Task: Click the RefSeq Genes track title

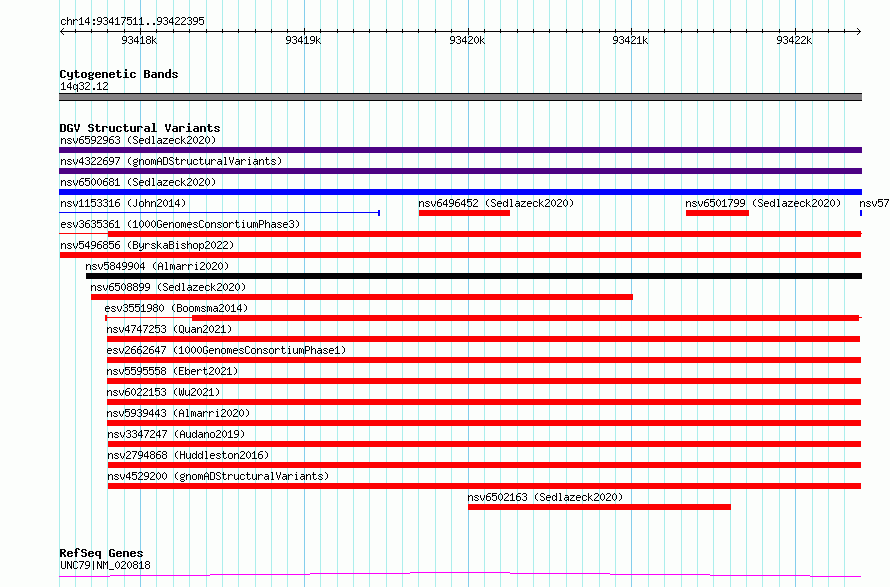Action: 101,553
